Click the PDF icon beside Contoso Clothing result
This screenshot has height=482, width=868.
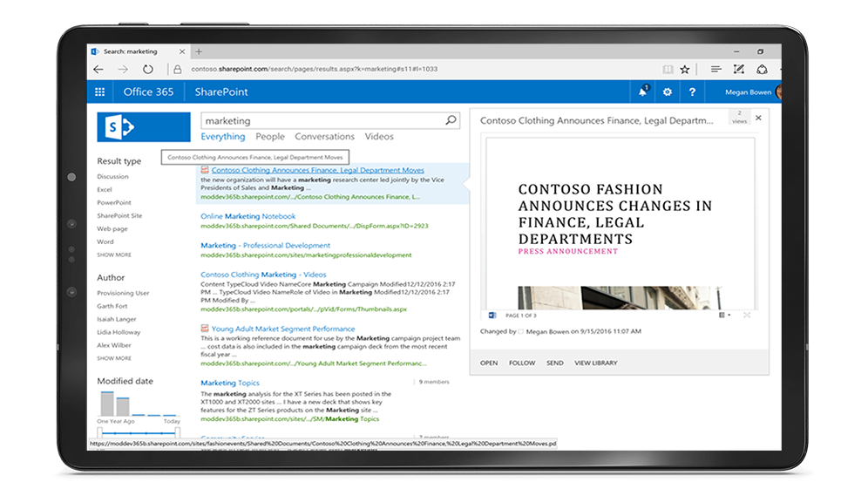coord(205,170)
